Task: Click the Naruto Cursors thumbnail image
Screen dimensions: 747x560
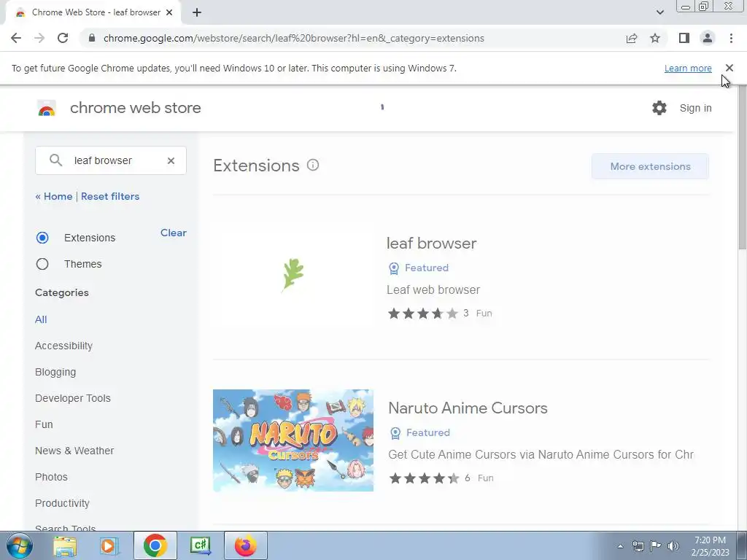Action: [293, 440]
